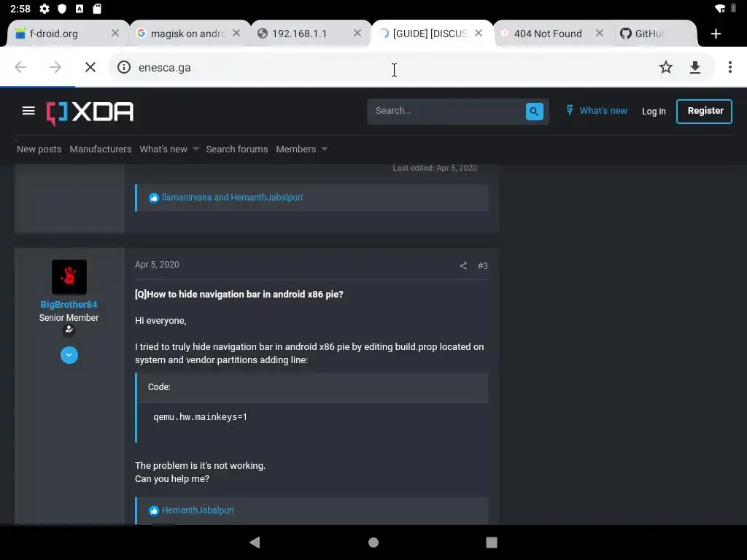Open the settings gear in status bar
747x560 pixels.
click(44, 9)
